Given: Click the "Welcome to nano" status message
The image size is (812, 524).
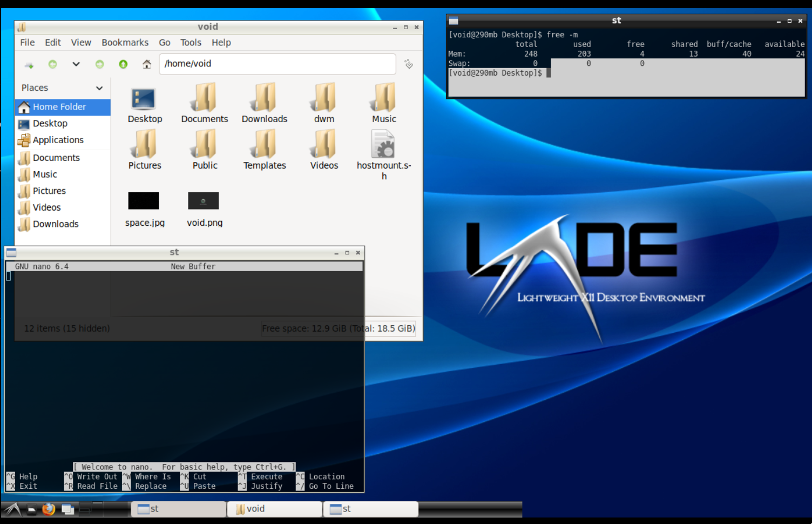Looking at the screenshot, I should [185, 467].
